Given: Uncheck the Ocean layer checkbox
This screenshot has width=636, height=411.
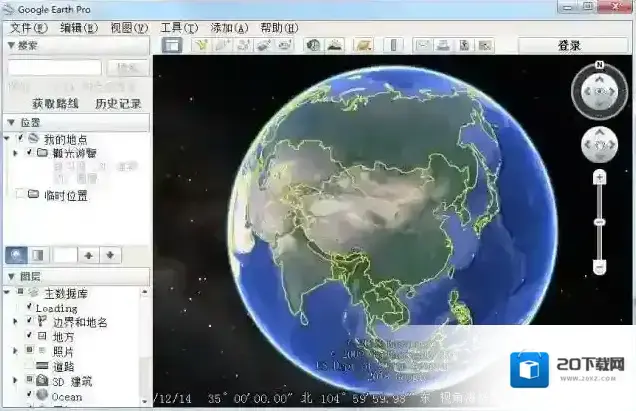Looking at the screenshot, I should 29,394.
